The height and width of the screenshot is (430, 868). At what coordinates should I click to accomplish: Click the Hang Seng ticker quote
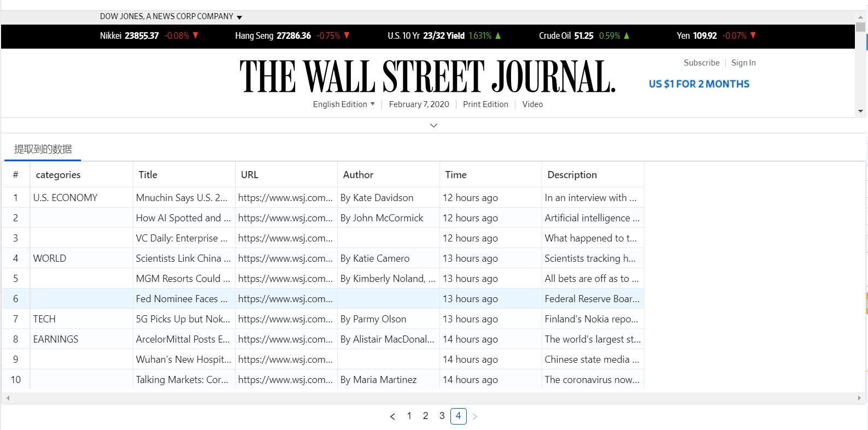[x=292, y=36]
